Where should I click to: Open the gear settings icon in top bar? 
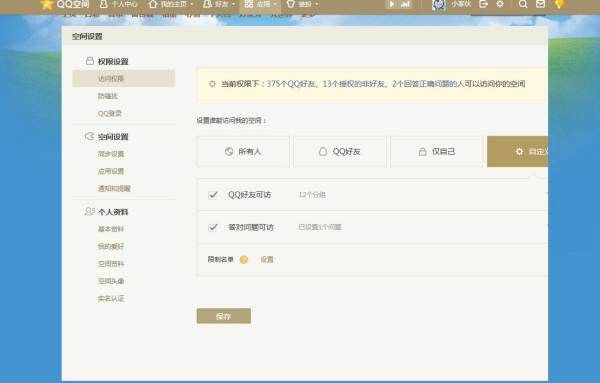click(500, 4)
